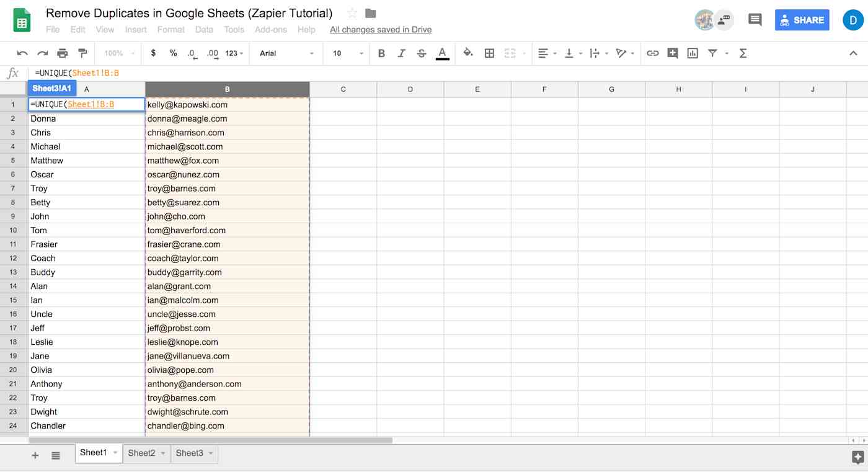This screenshot has width=868, height=472.
Task: Open the Borders options
Action: point(489,53)
